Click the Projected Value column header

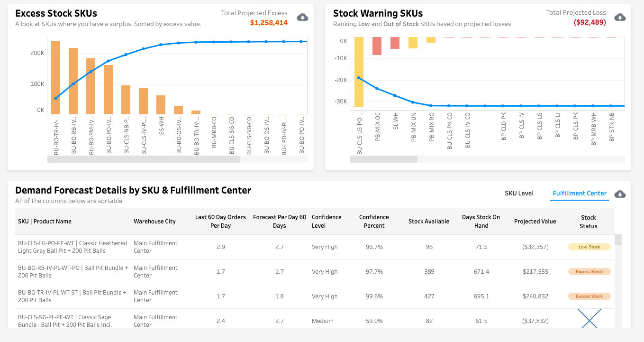coord(535,221)
